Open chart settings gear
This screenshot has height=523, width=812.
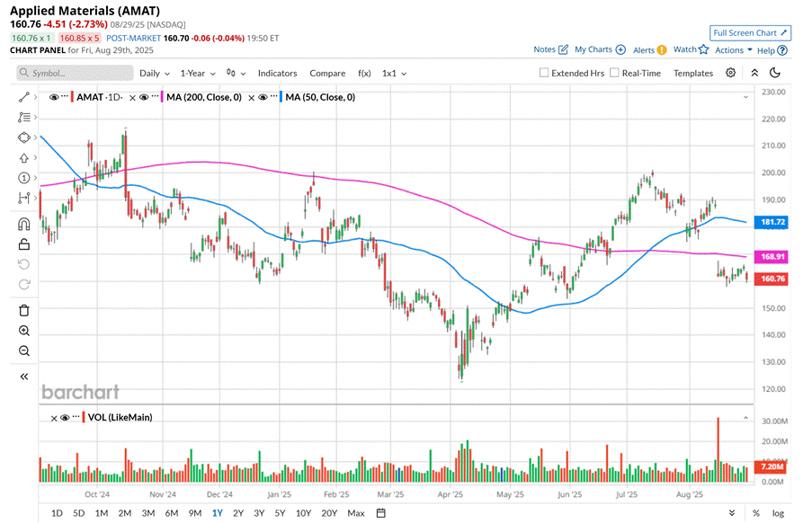tap(730, 73)
